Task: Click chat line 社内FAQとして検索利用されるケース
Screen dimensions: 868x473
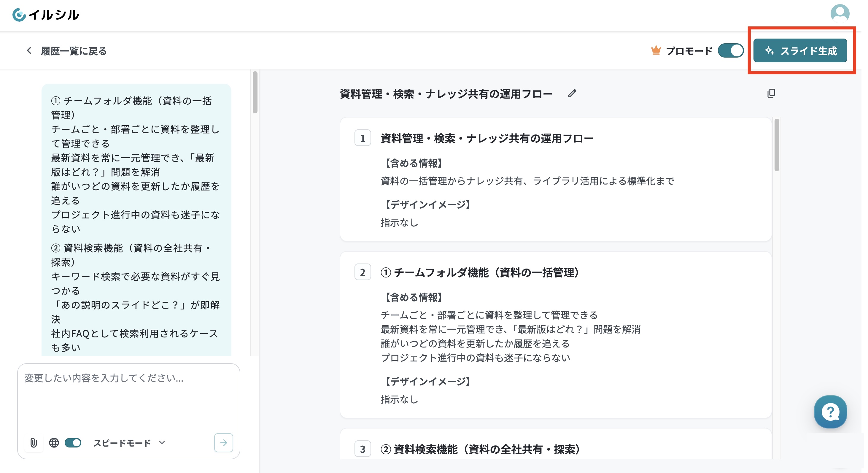Action: (x=134, y=340)
